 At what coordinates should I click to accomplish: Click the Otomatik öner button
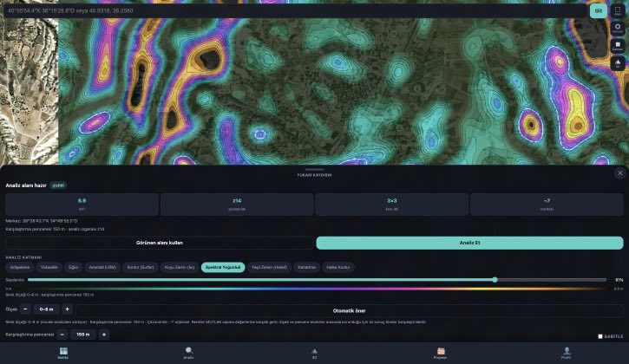(350, 310)
